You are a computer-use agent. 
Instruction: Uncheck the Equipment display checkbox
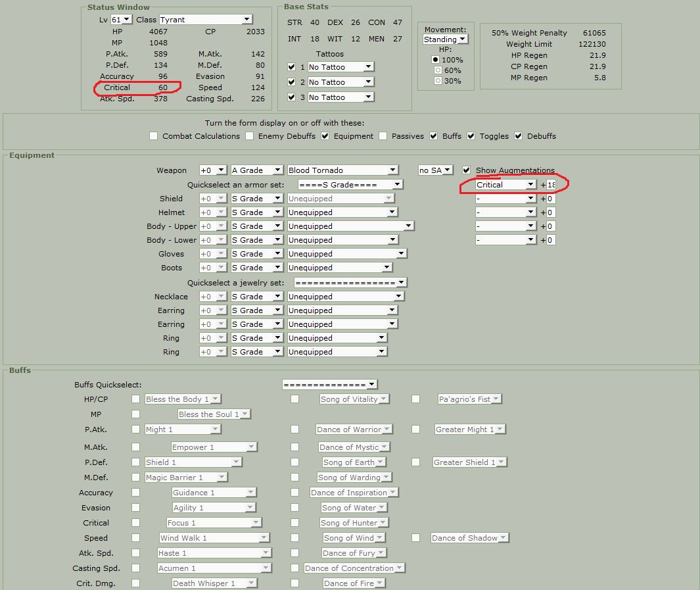tap(325, 135)
